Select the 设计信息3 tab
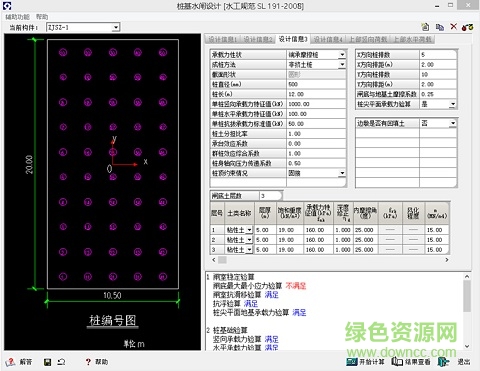The width and height of the screenshot is (480, 371). (293, 39)
